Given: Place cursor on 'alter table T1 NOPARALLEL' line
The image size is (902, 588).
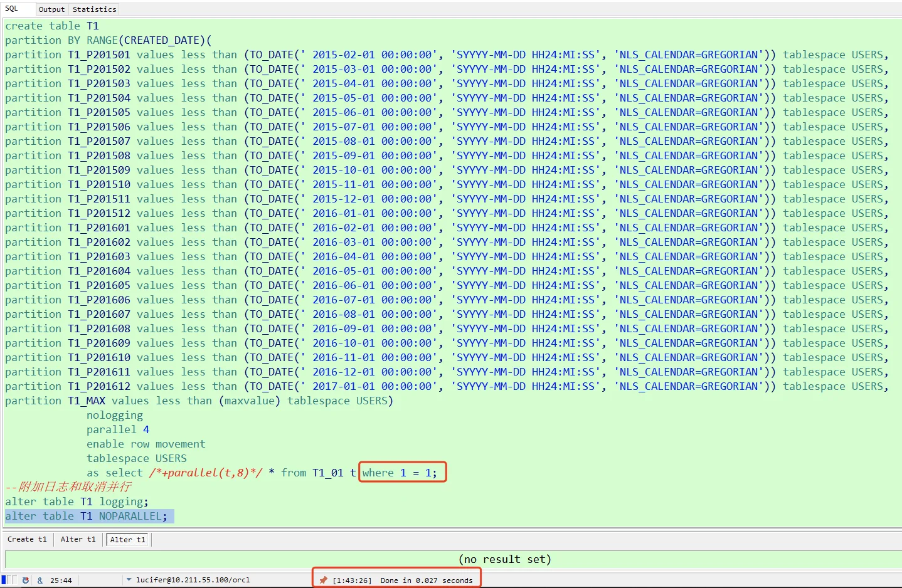Looking at the screenshot, I should [x=87, y=516].
